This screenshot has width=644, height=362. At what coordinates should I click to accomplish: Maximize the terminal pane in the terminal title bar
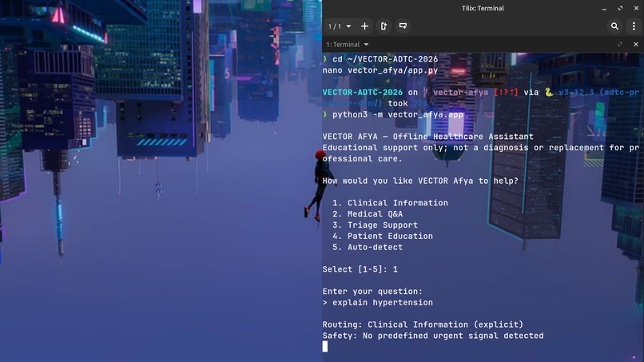620,45
